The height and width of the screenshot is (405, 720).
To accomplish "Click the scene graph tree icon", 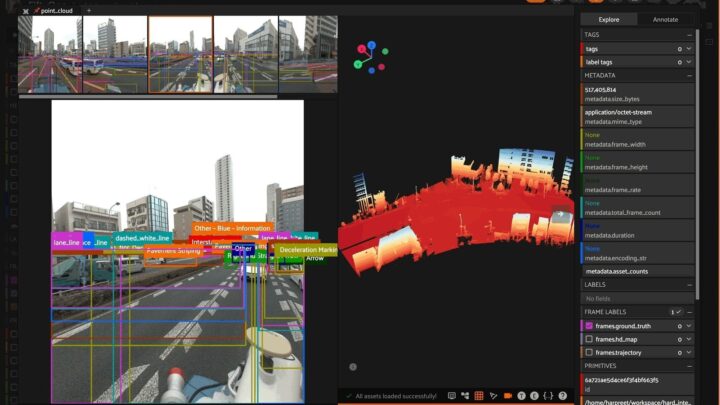I will pyautogui.click(x=465, y=396).
